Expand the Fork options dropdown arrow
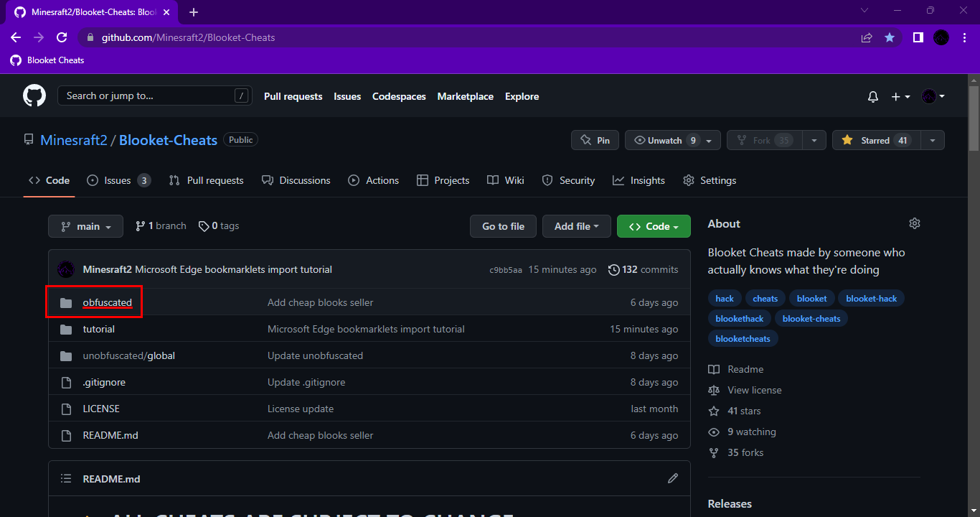The width and height of the screenshot is (980, 517). point(814,140)
